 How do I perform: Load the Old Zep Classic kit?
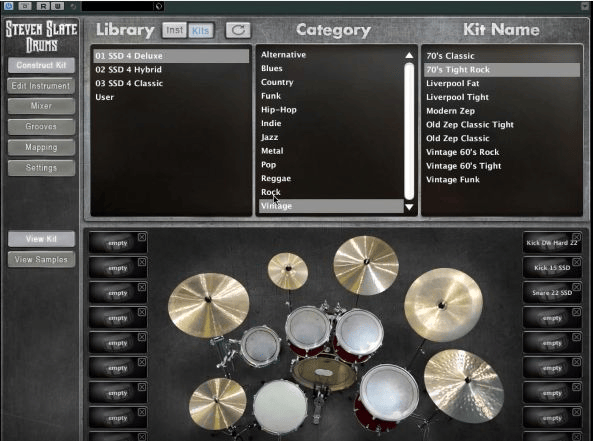[501, 138]
